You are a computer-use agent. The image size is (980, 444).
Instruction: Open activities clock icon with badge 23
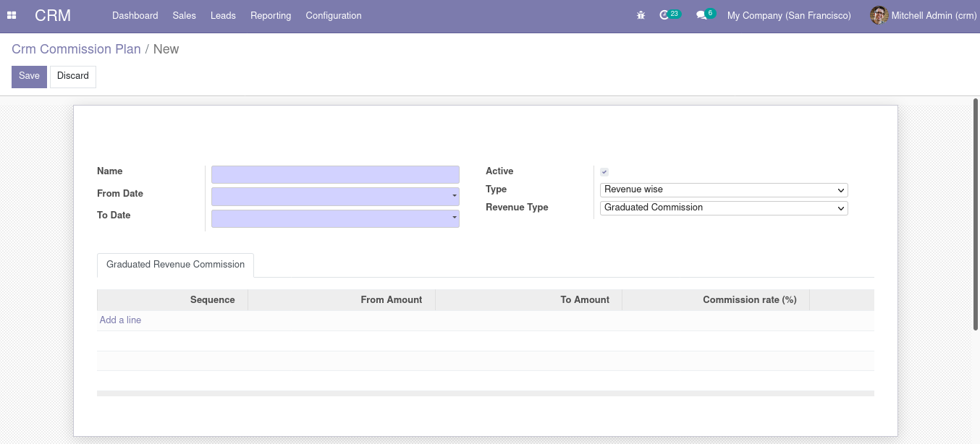(664, 15)
